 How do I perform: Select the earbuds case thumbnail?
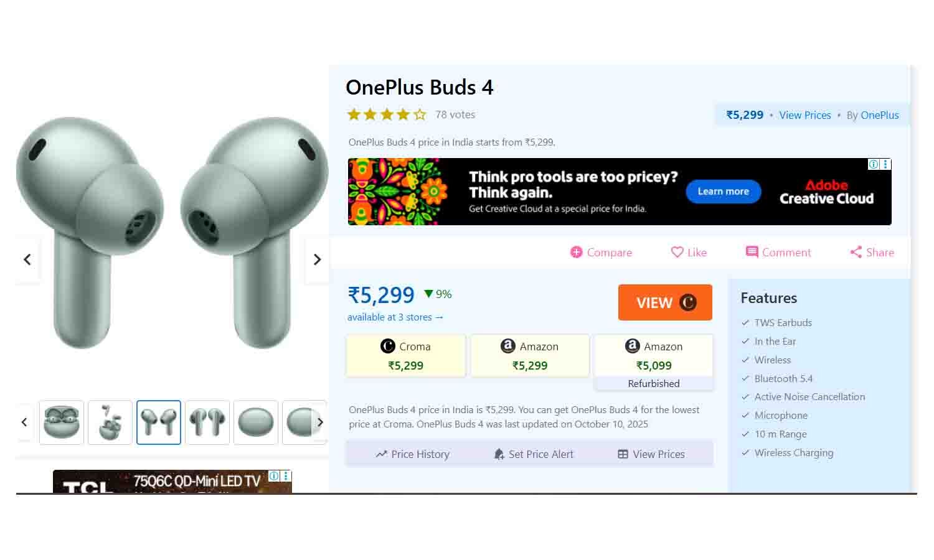(x=62, y=422)
